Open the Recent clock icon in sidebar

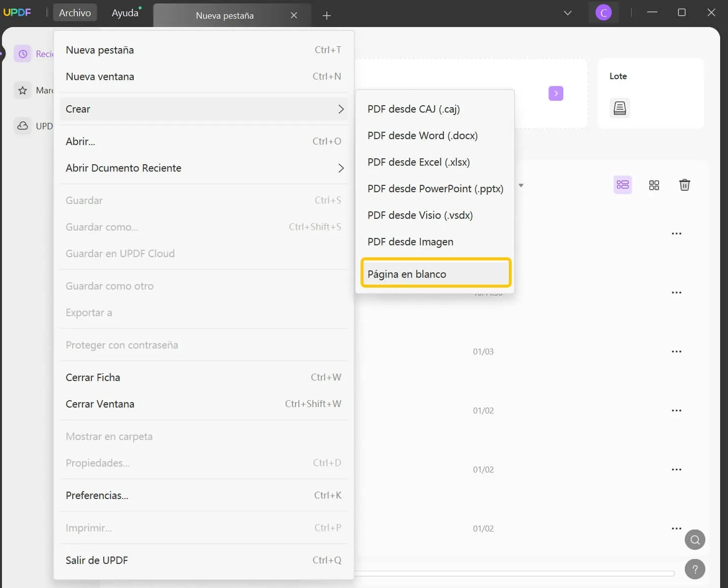23,54
